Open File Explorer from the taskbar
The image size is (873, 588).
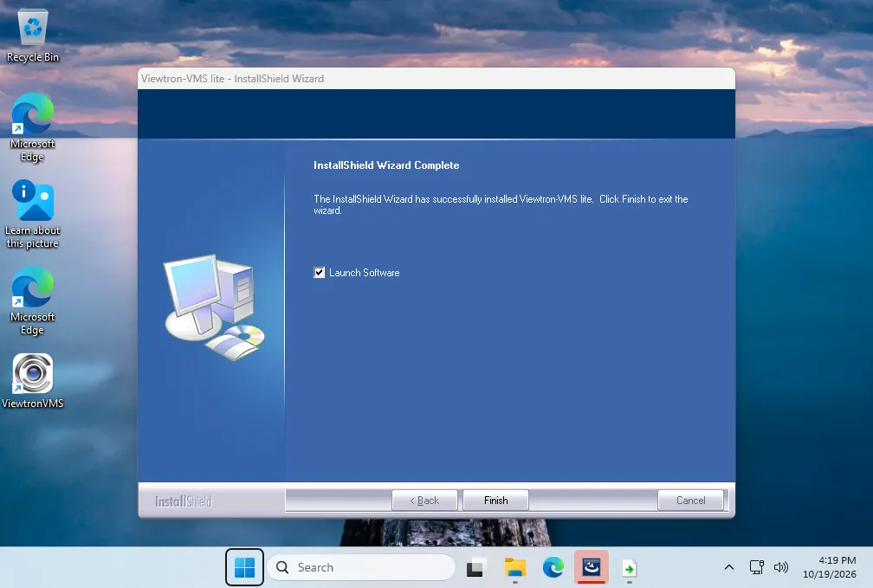[x=514, y=567]
